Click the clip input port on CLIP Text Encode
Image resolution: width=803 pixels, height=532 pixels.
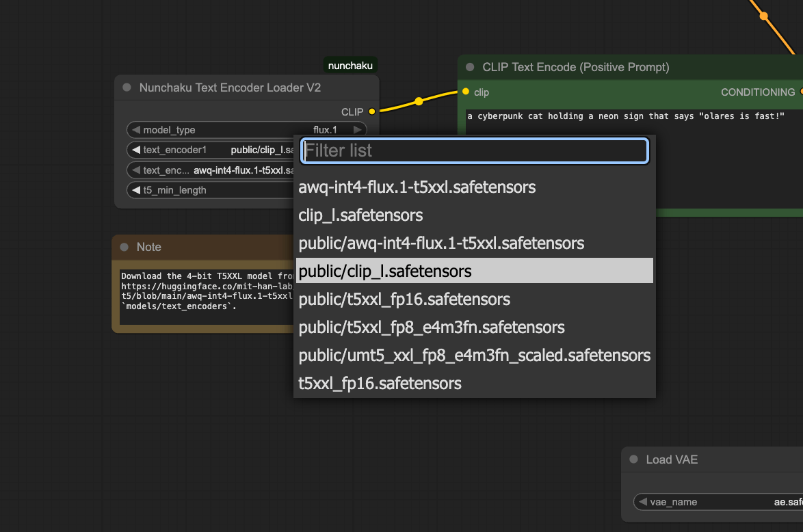[466, 92]
